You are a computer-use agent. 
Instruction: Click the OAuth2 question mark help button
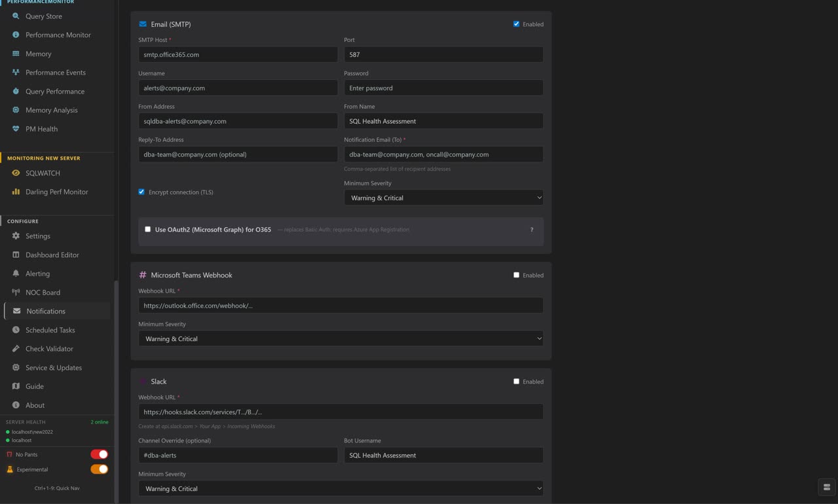coord(532,230)
